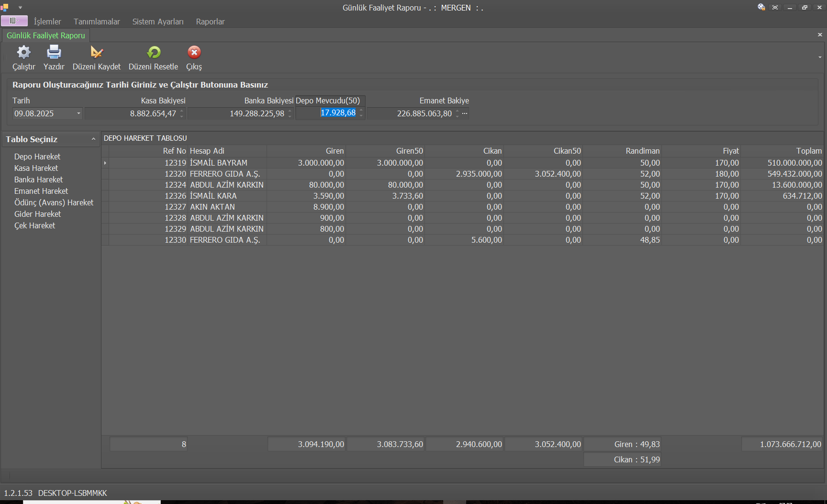Reset layout with Düzeni Resetle icon

tap(153, 53)
